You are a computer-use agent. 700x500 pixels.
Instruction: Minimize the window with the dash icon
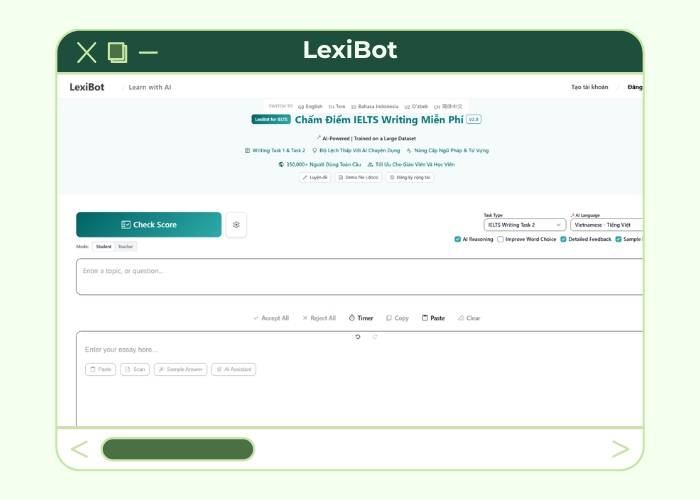(148, 52)
